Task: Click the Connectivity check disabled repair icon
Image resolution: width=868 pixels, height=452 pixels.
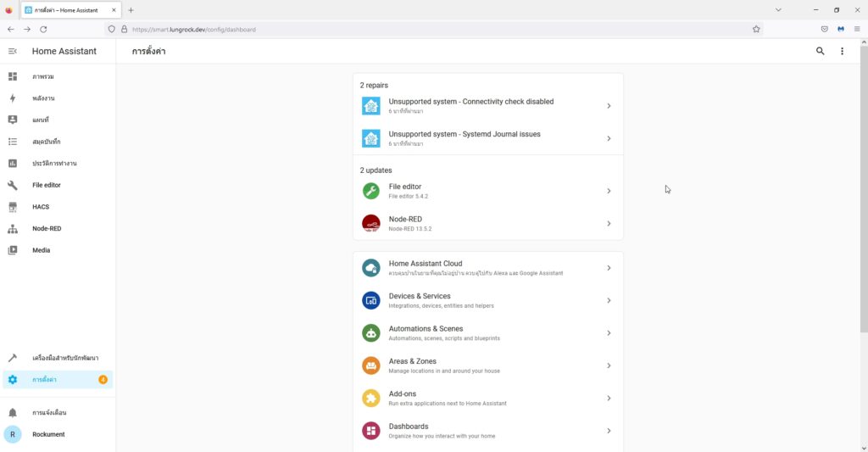Action: [371, 106]
